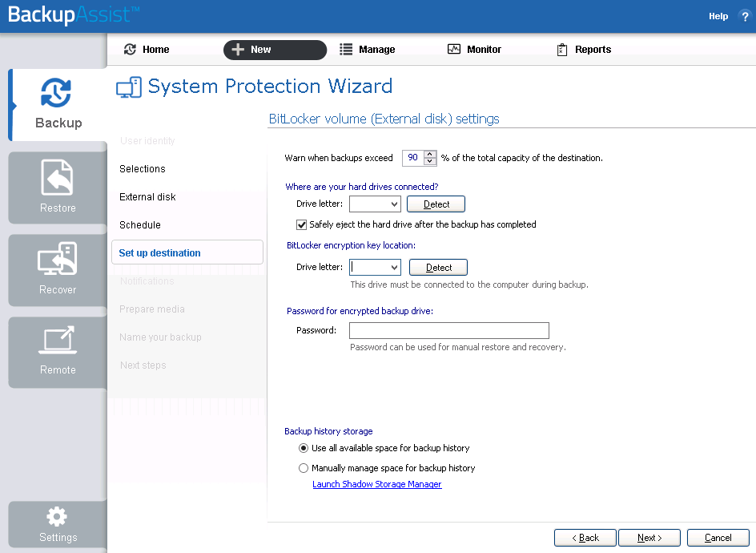Select Use all available space for backup history
The width and height of the screenshot is (756, 553).
[304, 448]
